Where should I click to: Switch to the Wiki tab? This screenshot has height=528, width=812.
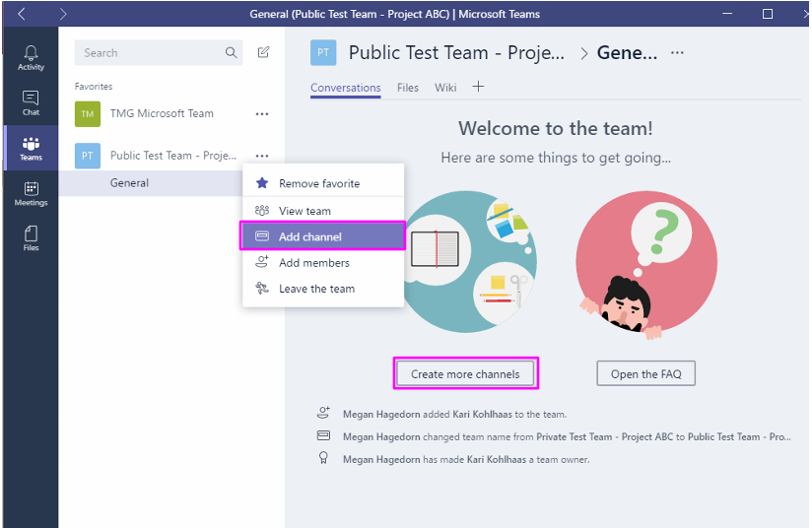pos(445,88)
